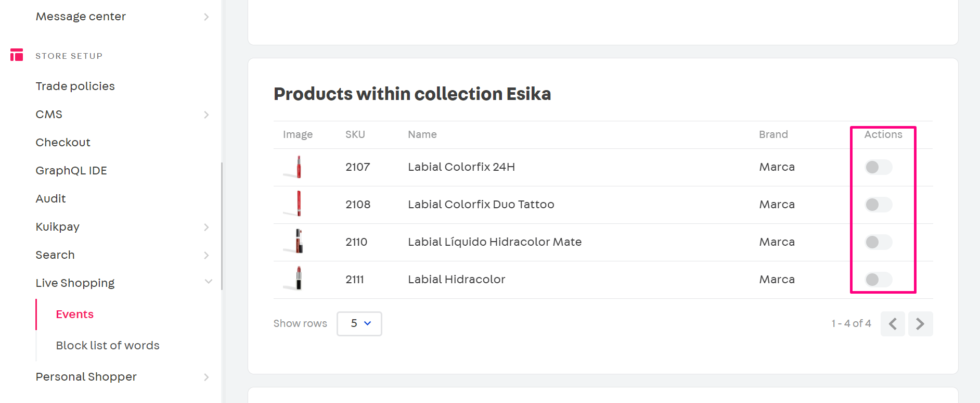980x403 pixels.
Task: Collapse the Live Shopping section
Action: tap(208, 282)
